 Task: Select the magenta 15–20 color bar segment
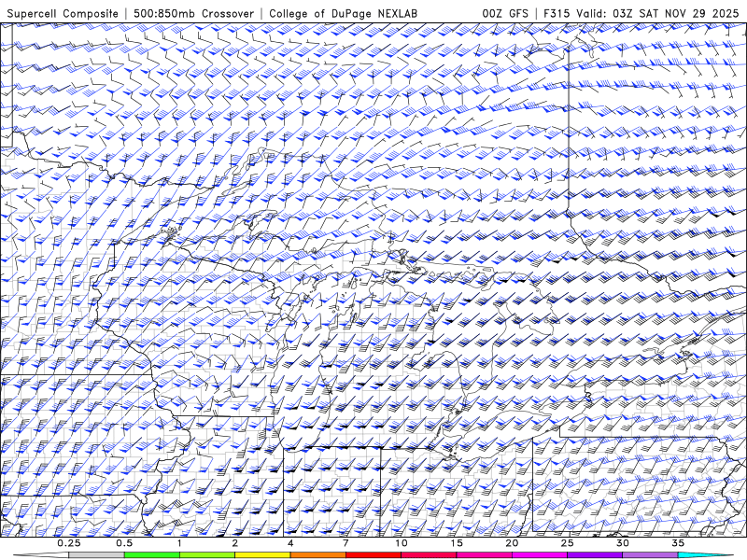pyautogui.click(x=484, y=555)
